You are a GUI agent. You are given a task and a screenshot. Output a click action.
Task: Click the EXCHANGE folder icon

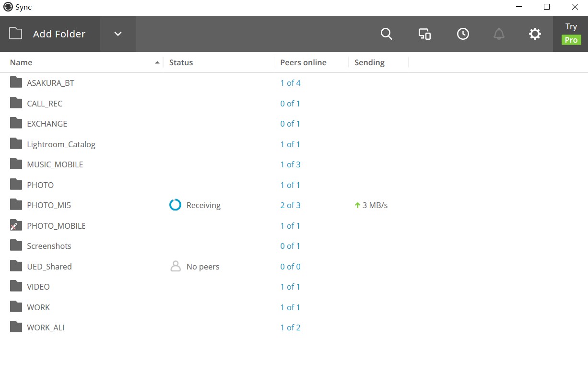click(16, 123)
